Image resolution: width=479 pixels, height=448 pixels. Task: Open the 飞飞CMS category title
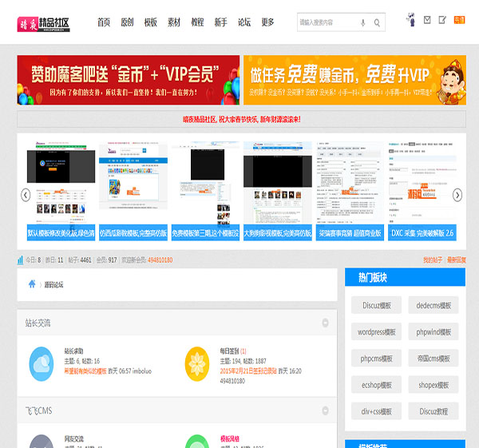[39, 410]
